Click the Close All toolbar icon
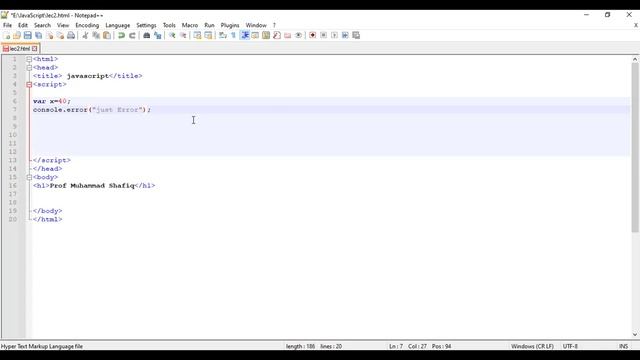The image size is (640, 360). (x=60, y=36)
